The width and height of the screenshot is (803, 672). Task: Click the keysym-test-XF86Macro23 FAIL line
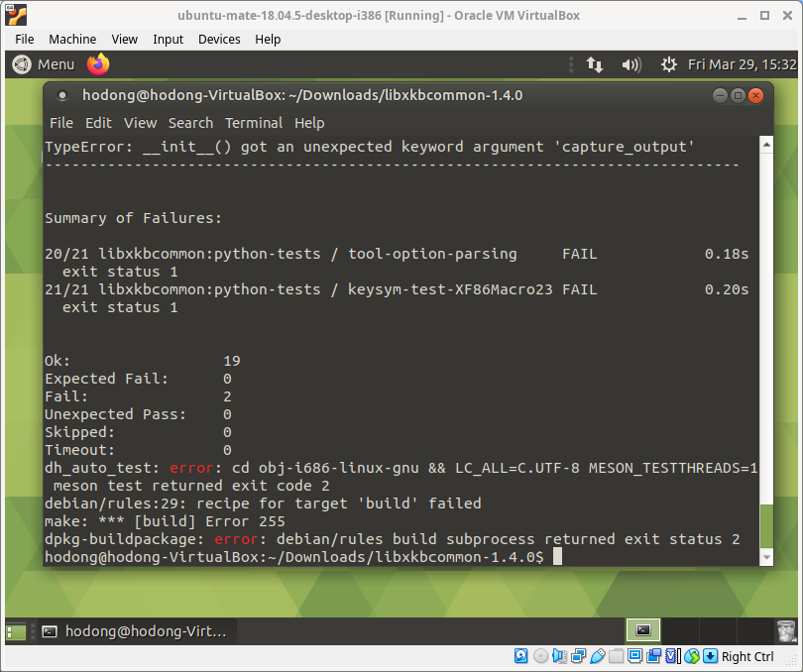(x=397, y=289)
